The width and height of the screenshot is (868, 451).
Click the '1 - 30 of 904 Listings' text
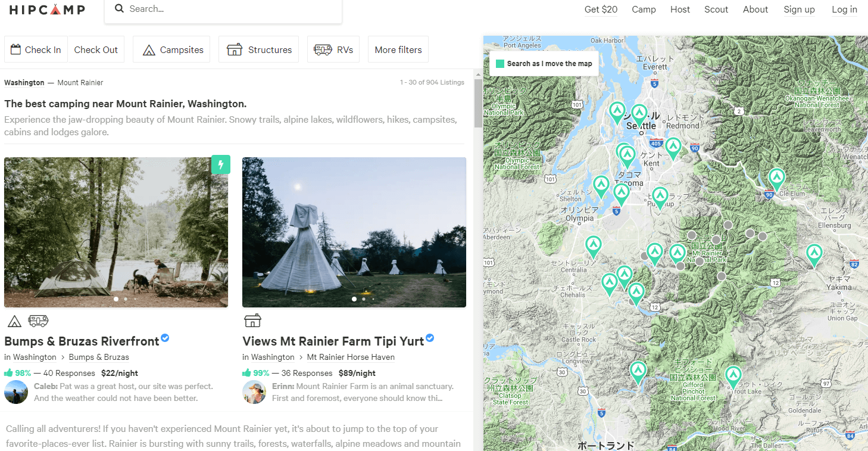pos(432,83)
